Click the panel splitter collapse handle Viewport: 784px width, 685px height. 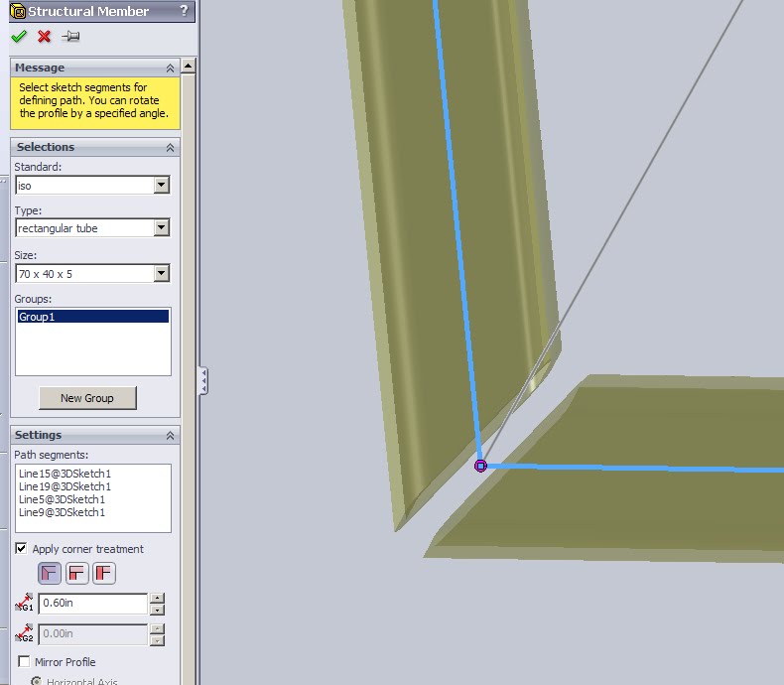click(203, 381)
